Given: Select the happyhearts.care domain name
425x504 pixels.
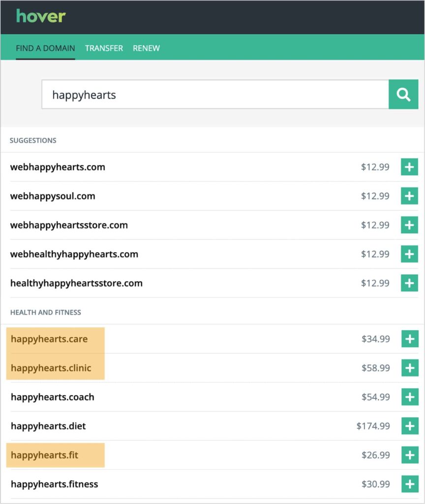Looking at the screenshot, I should pyautogui.click(x=49, y=339).
